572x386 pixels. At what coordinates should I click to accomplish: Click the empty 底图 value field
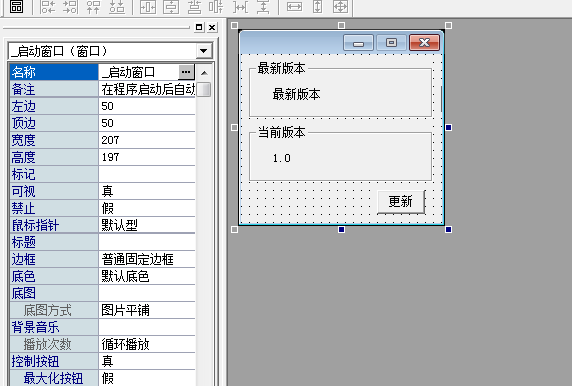pyautogui.click(x=147, y=293)
